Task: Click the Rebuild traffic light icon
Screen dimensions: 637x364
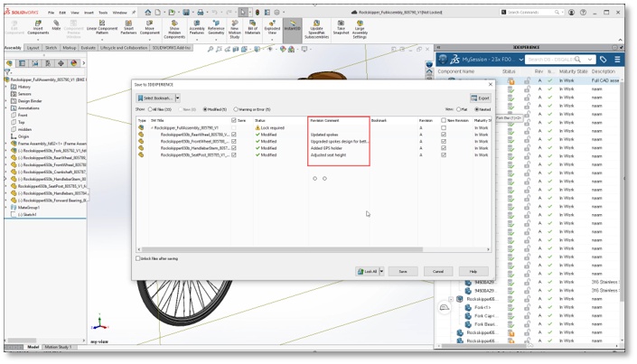Action: tap(258, 13)
